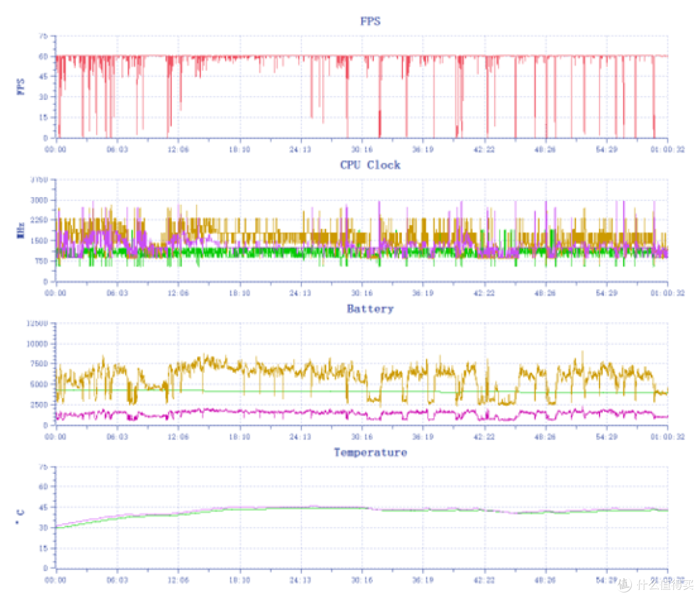Click 42:22 time label under Temperature chart
The image size is (700, 599).
click(484, 580)
